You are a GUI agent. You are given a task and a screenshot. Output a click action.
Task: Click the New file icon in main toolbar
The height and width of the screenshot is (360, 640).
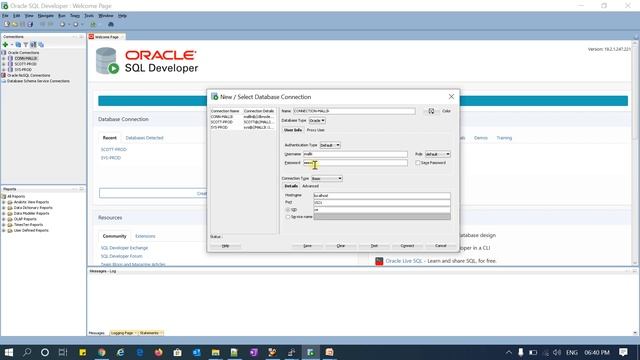7,24
